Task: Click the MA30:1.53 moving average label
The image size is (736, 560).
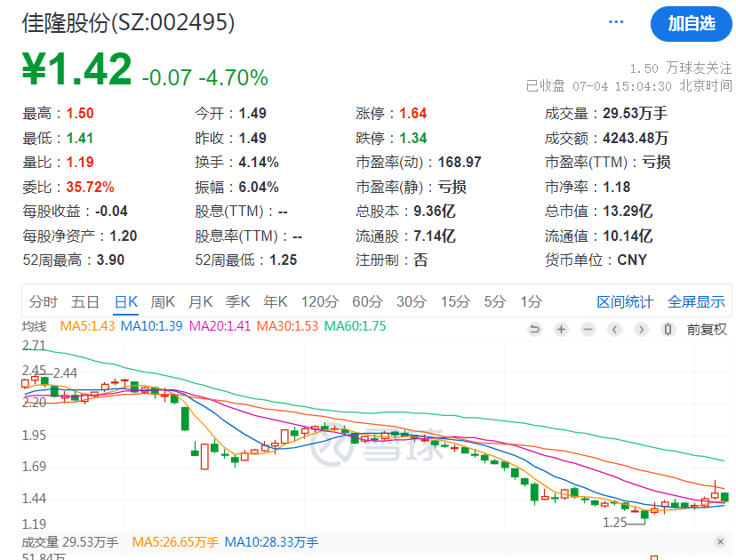Action: pos(287,326)
